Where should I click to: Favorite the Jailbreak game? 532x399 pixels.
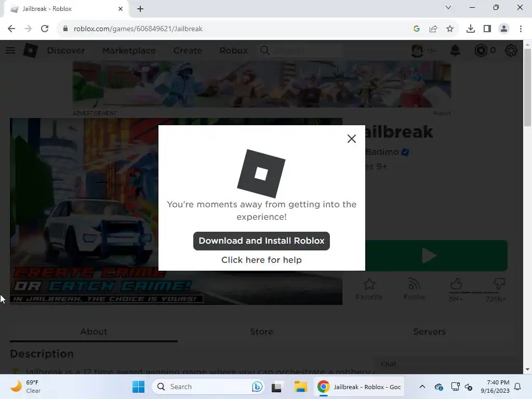coord(369,289)
